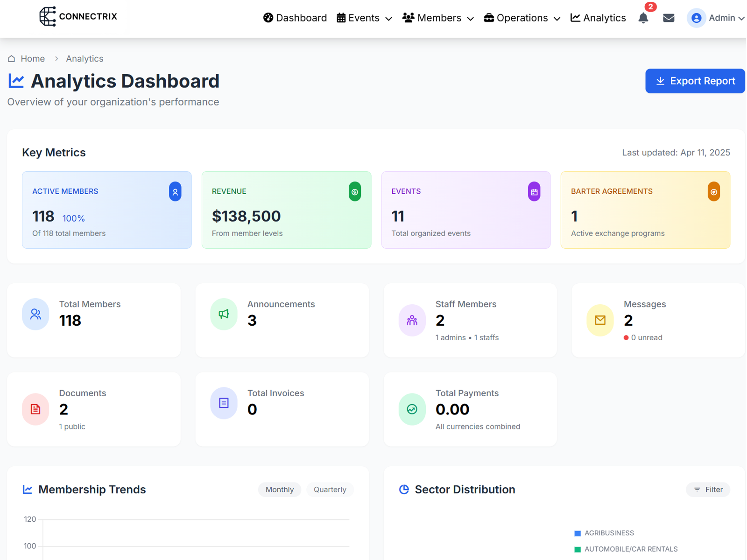This screenshot has height=560, width=747.
Task: Click the home icon in breadcrumb
Action: [12, 59]
